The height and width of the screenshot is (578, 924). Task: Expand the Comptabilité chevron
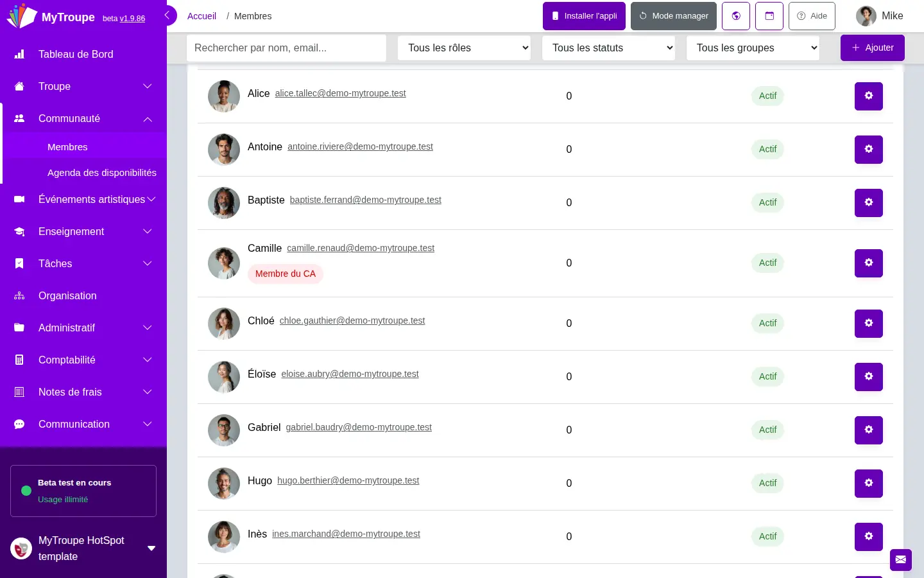(x=148, y=360)
